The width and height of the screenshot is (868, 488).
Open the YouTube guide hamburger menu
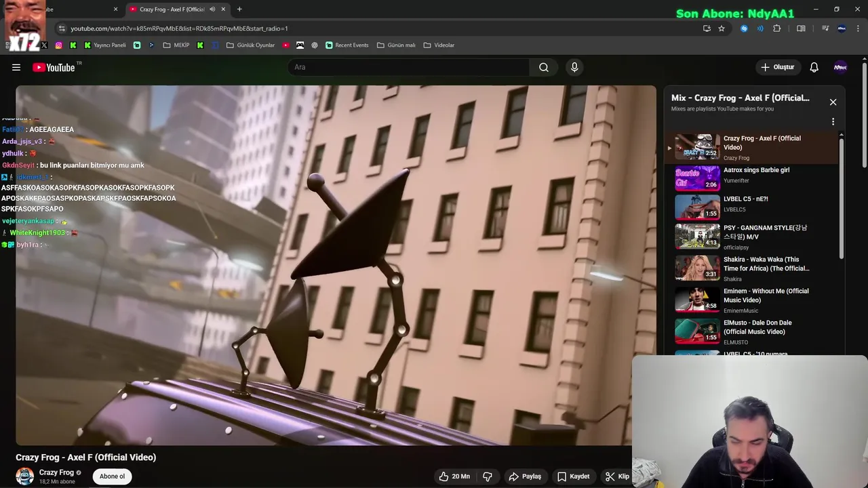[16, 67]
